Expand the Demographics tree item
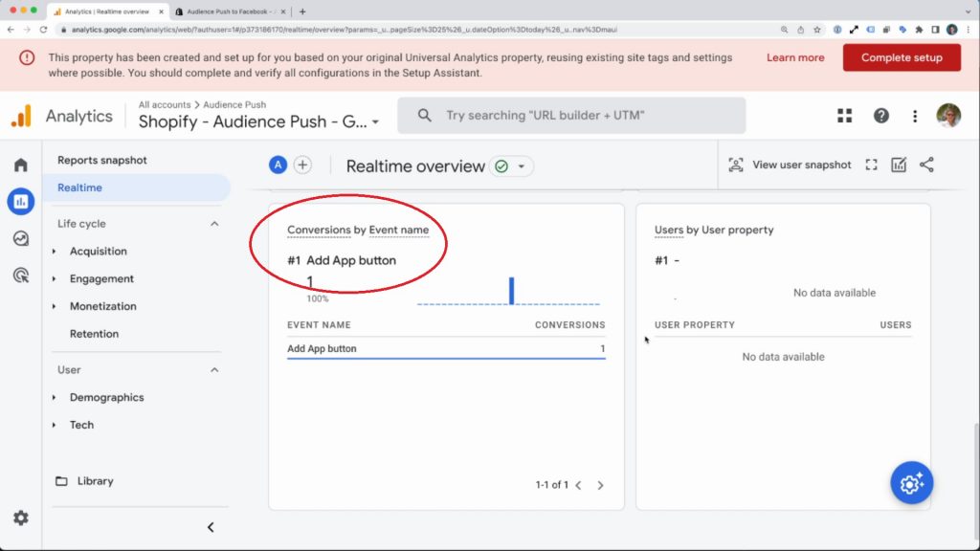This screenshot has width=980, height=551. tap(54, 397)
